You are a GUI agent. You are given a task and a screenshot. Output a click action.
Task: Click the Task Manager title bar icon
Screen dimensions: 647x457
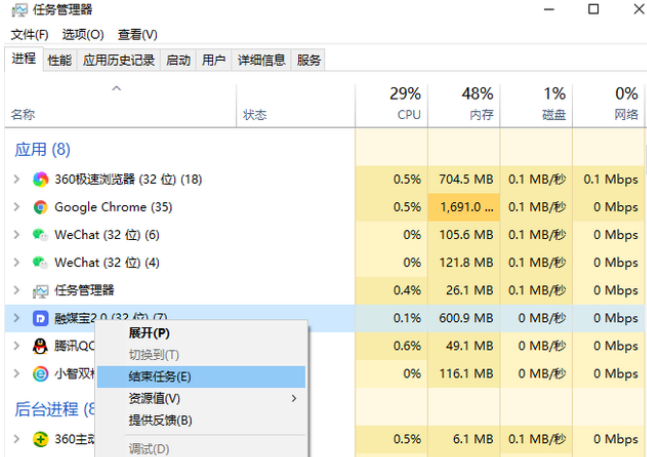[19, 10]
